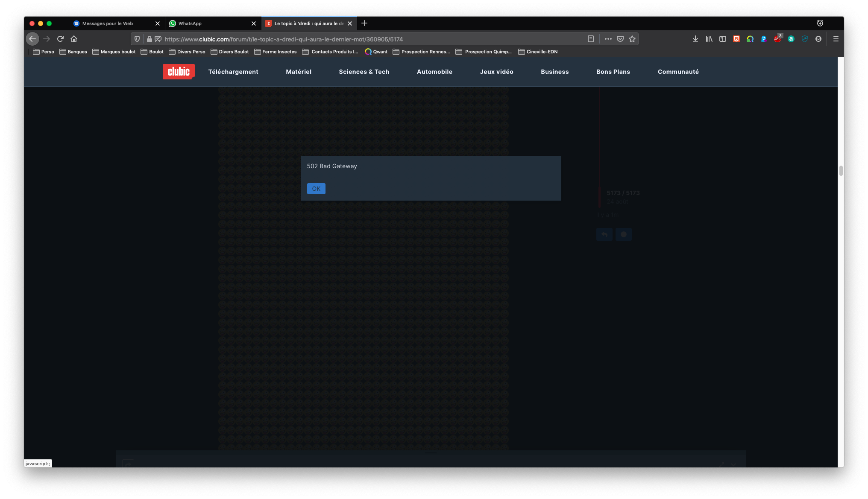The width and height of the screenshot is (868, 499).
Task: Open Adblock Plus extension icon
Action: (777, 39)
